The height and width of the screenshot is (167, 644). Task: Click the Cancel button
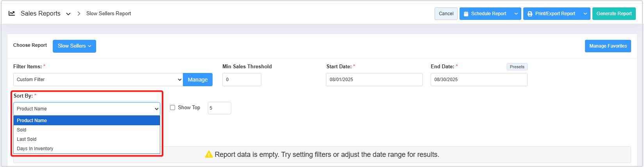click(446, 14)
